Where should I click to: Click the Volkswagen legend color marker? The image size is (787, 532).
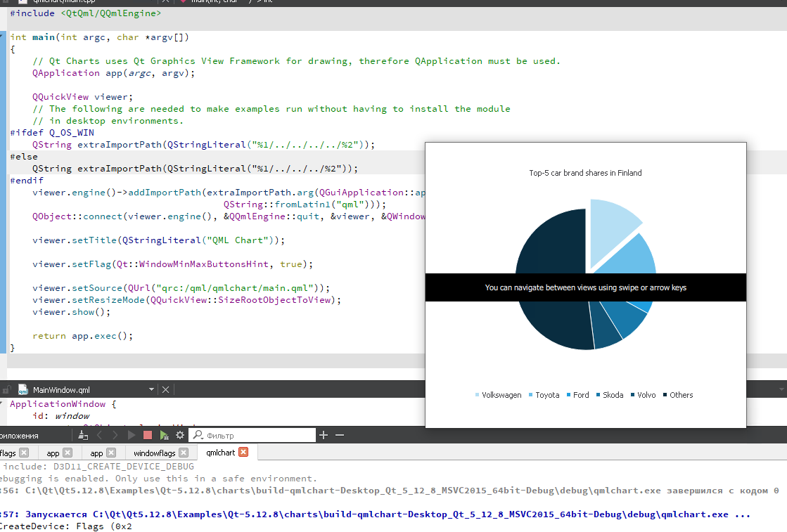coord(478,395)
